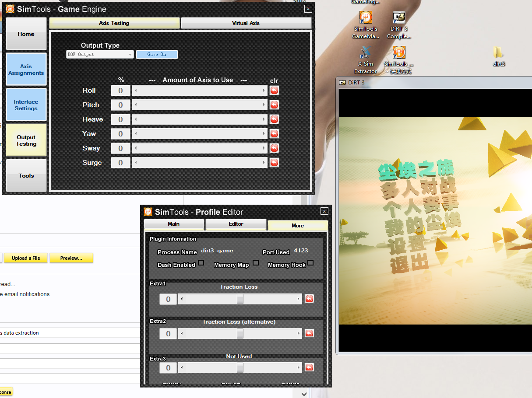The height and width of the screenshot is (398, 532).
Task: Toggle the Memory Hook checkbox
Action: [310, 263]
